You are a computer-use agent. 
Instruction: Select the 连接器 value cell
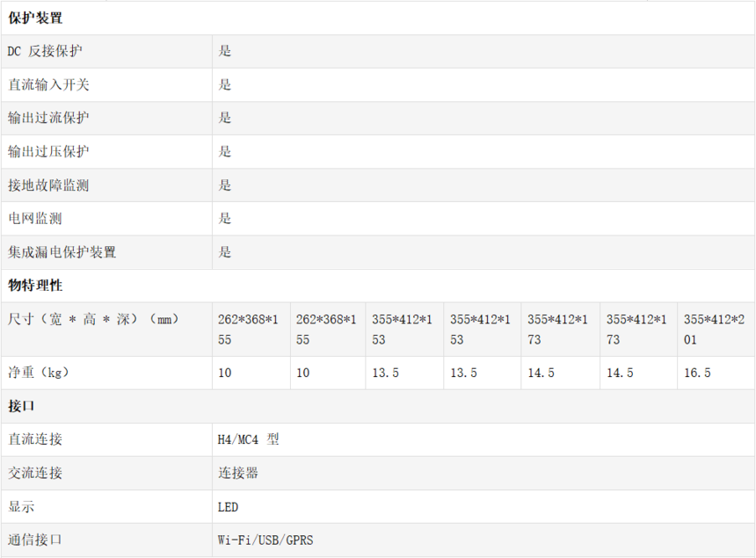click(x=238, y=473)
